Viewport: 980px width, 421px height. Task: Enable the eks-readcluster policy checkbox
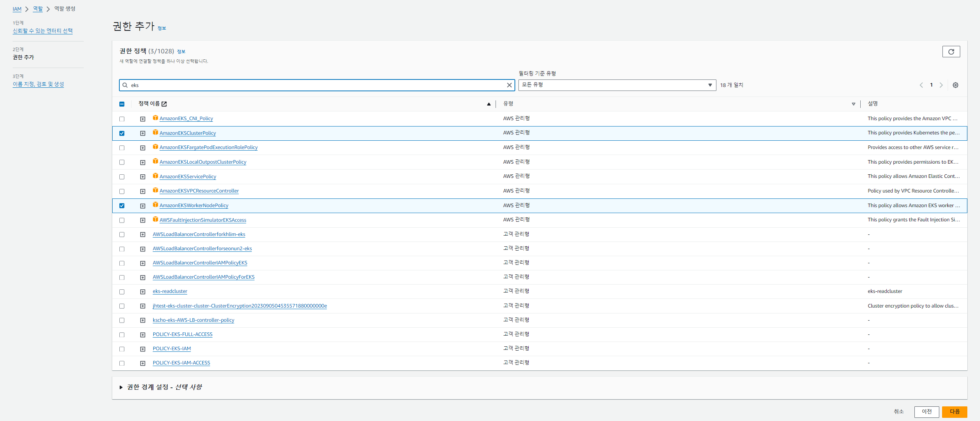(x=122, y=292)
